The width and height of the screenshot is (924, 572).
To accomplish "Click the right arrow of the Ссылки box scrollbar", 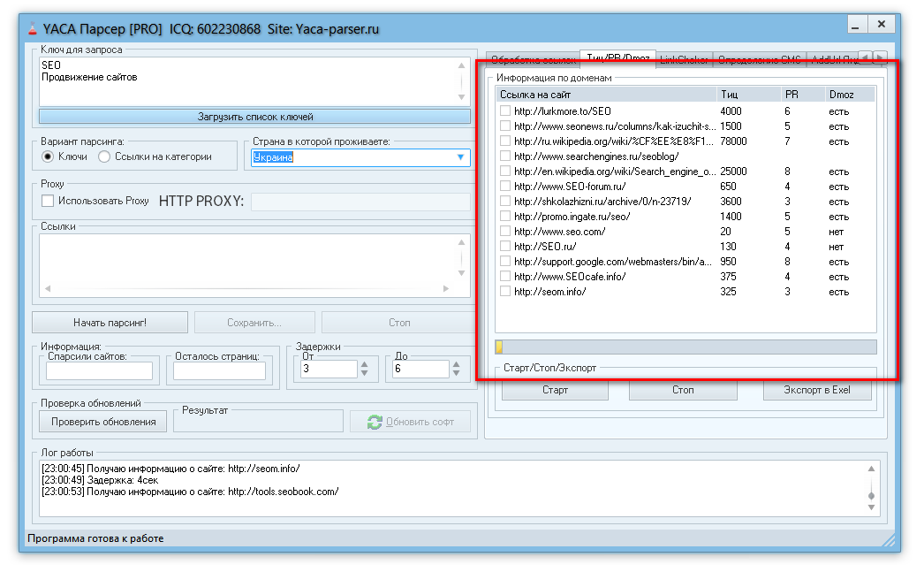I will (x=446, y=288).
